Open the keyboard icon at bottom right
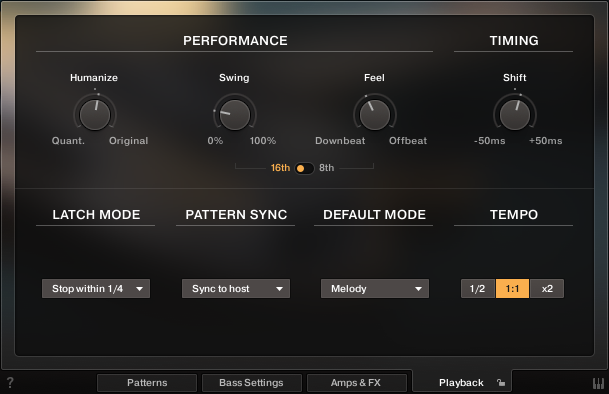The width and height of the screenshot is (609, 394). (x=598, y=384)
